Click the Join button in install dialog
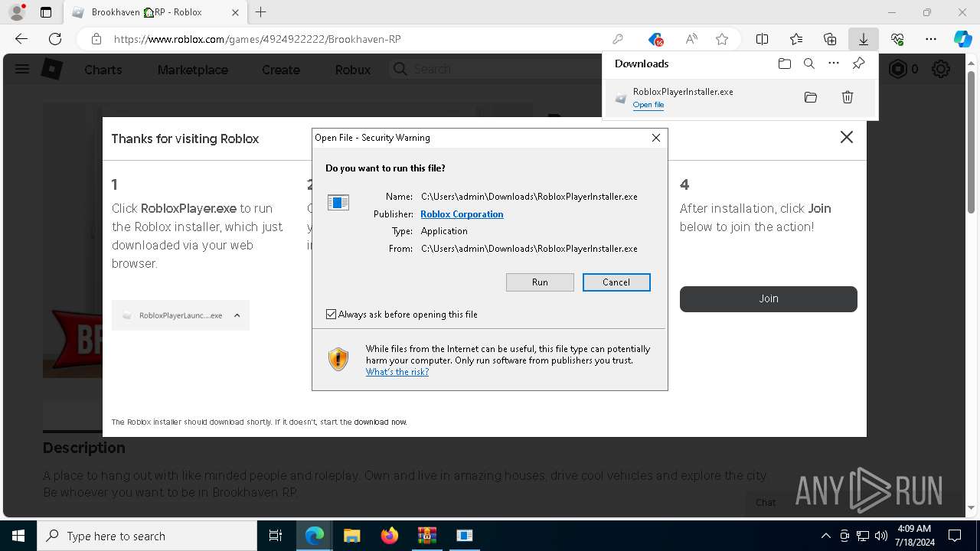980x551 pixels. pyautogui.click(x=769, y=299)
